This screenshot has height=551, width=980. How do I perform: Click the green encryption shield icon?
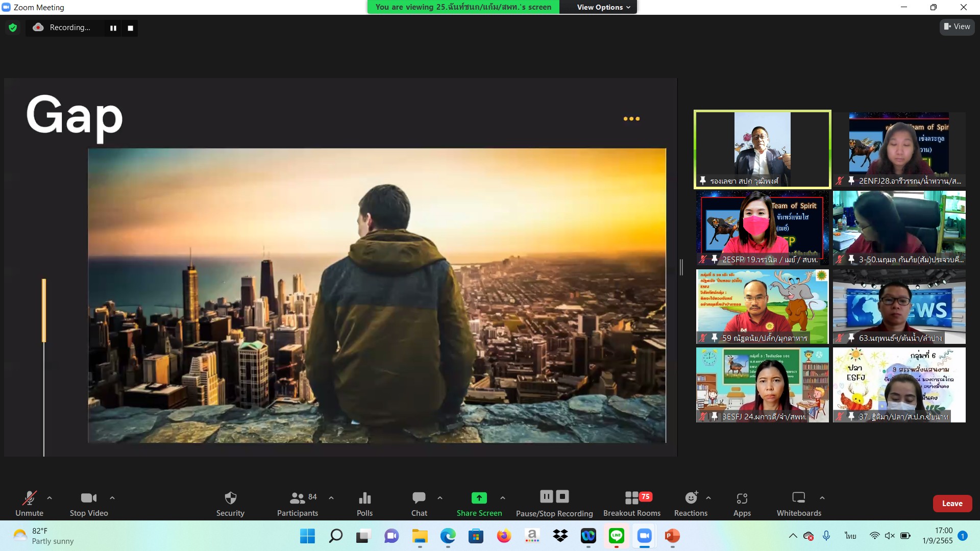[13, 28]
